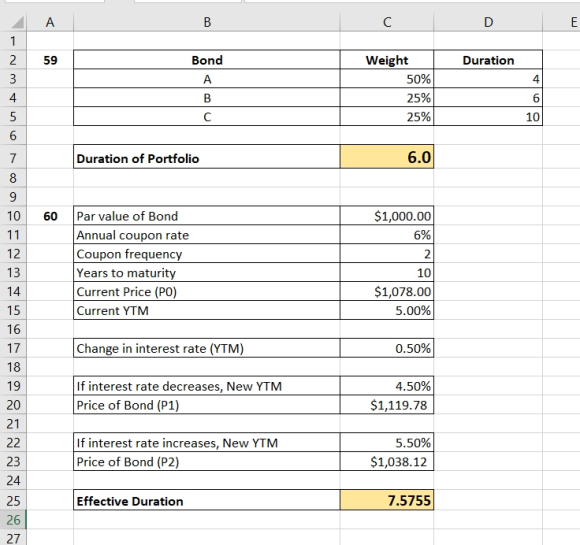
Task: Select row 25 header
Action: click(x=13, y=501)
